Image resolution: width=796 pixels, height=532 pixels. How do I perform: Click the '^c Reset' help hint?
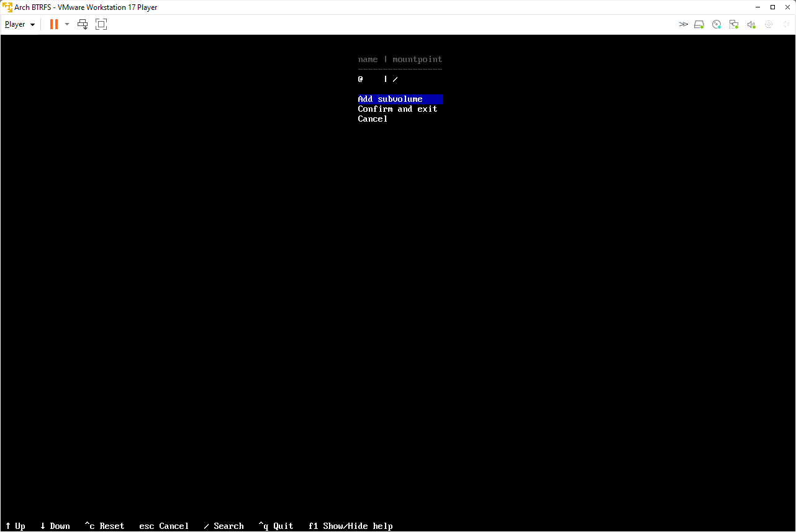[104, 526]
